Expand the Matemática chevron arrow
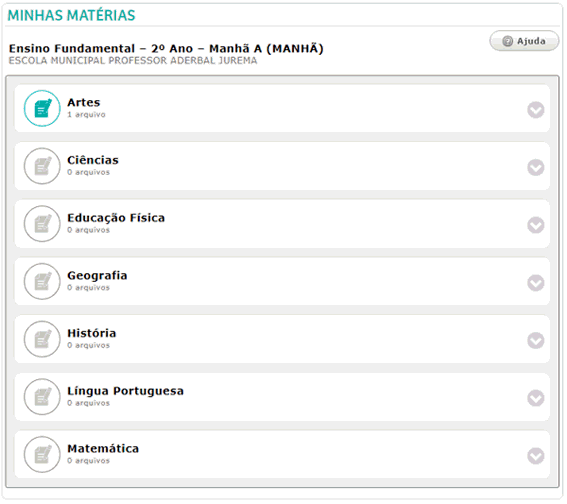Screen dimensions: 567x504 pyautogui.click(x=536, y=456)
